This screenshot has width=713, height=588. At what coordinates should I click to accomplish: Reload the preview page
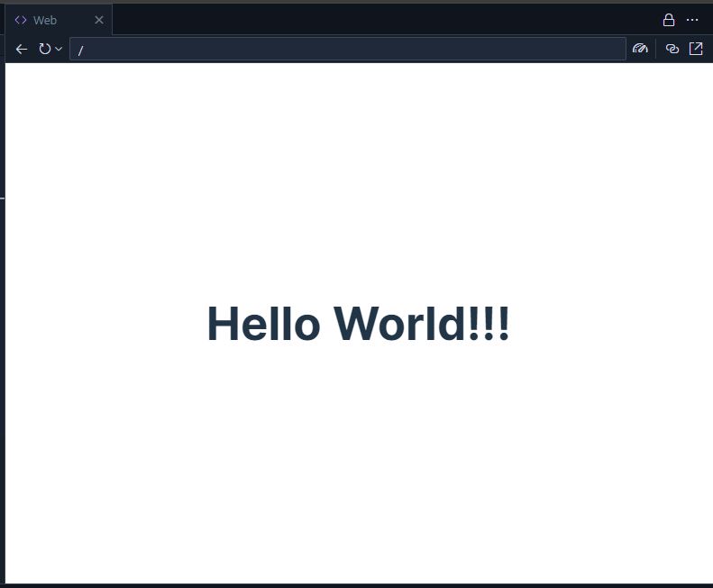tap(44, 49)
